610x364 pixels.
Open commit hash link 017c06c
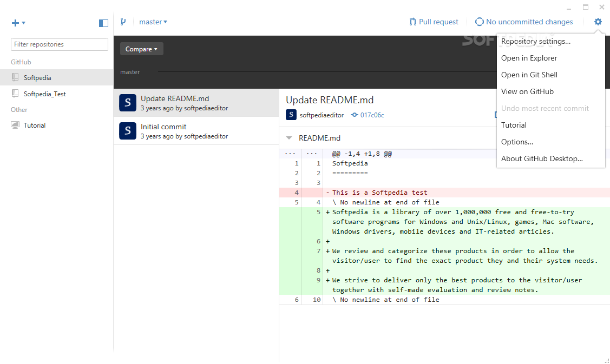[372, 115]
